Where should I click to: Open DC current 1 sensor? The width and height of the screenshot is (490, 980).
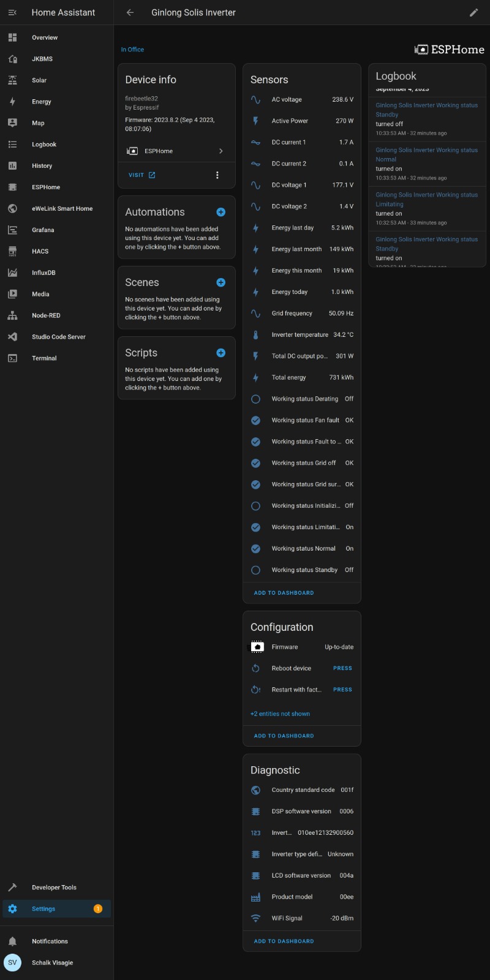click(x=302, y=142)
